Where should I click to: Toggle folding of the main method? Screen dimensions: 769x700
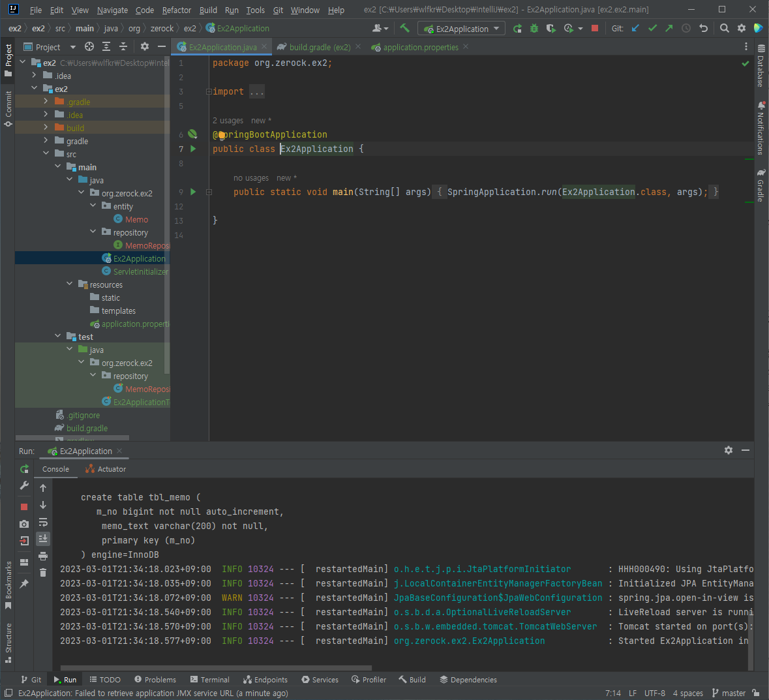(x=209, y=192)
